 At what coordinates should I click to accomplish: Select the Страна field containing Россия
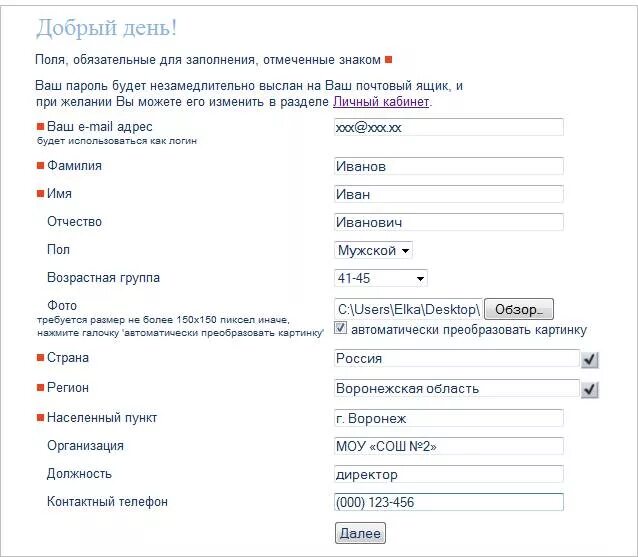click(x=457, y=358)
